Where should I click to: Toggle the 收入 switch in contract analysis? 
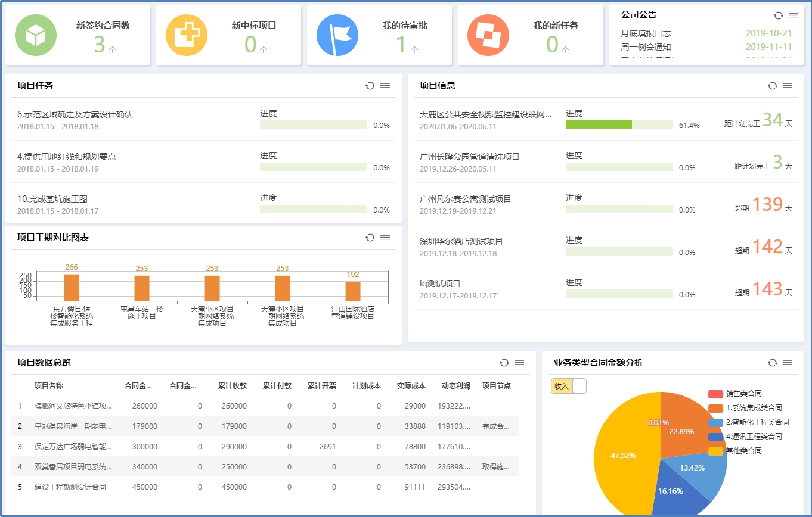(569, 386)
